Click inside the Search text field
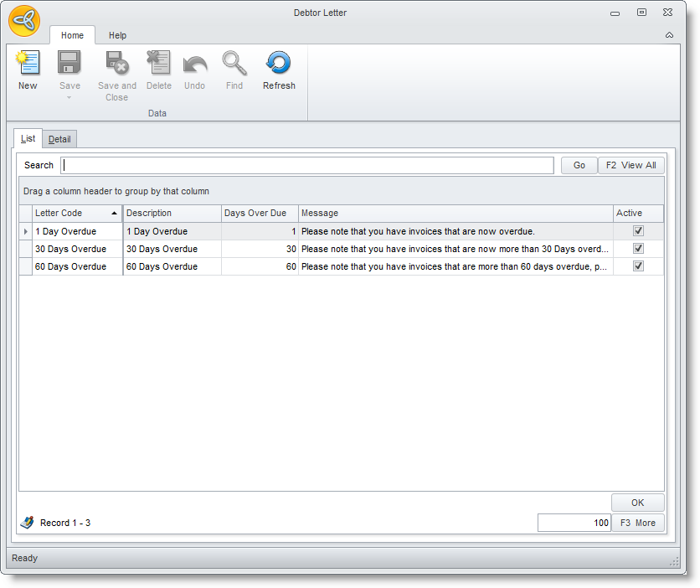700x588 pixels. [307, 166]
